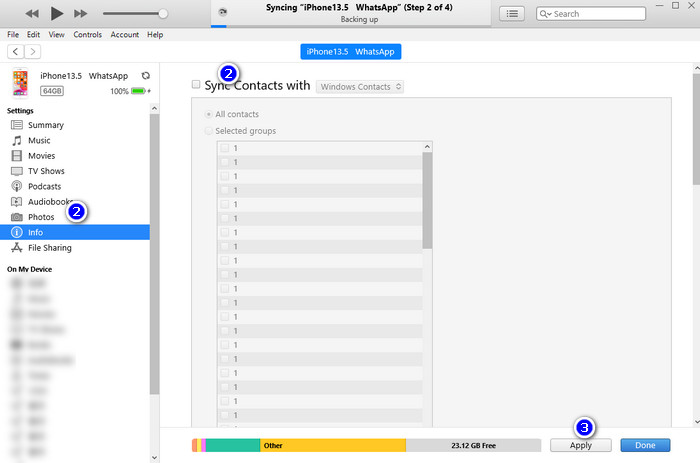Viewport: 700px width, 463px height.
Task: Click the 23.12 GB Free storage segment
Action: click(x=473, y=445)
